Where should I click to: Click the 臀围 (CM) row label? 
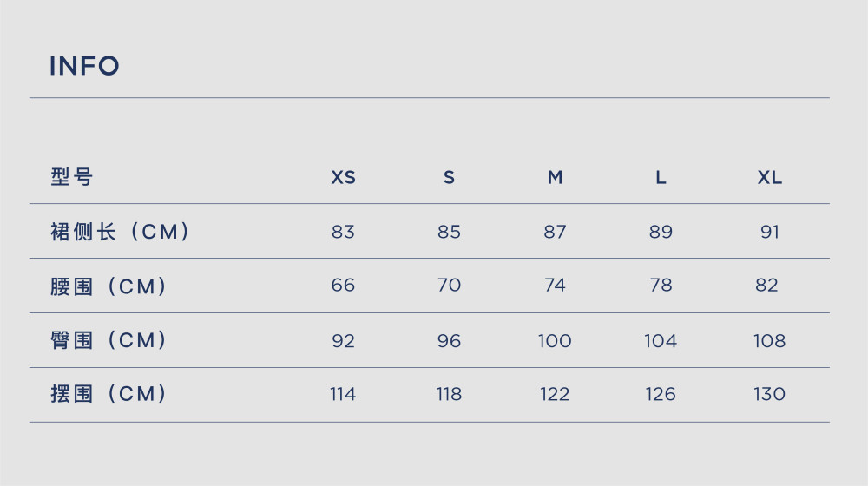point(108,340)
